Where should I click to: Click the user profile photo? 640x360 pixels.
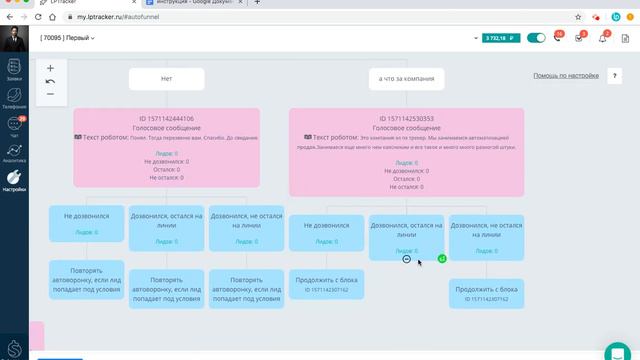[x=14, y=38]
